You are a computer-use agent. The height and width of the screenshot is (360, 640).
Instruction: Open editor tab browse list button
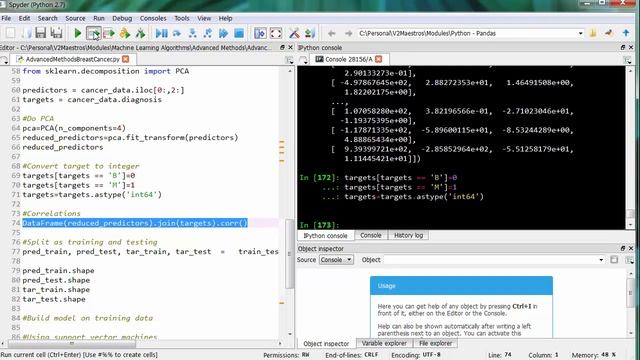4,60
